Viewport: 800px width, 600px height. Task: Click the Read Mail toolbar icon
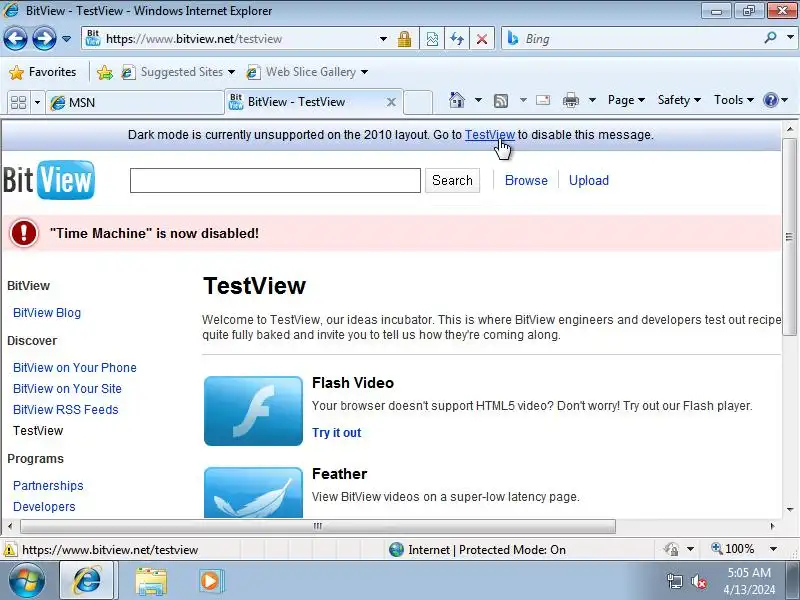click(x=543, y=100)
